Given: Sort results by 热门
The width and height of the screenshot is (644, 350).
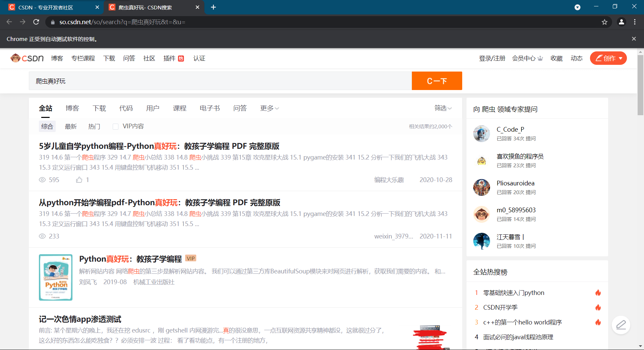Looking at the screenshot, I should [94, 126].
